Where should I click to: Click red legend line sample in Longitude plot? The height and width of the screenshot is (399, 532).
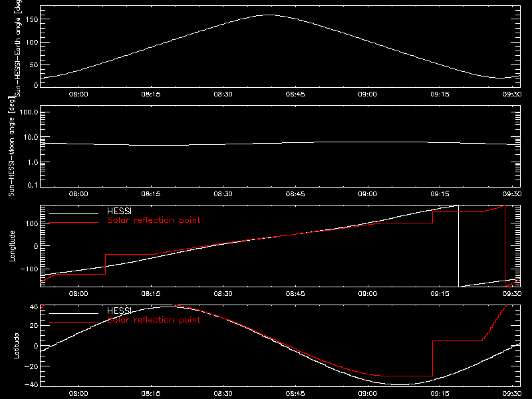click(x=74, y=223)
